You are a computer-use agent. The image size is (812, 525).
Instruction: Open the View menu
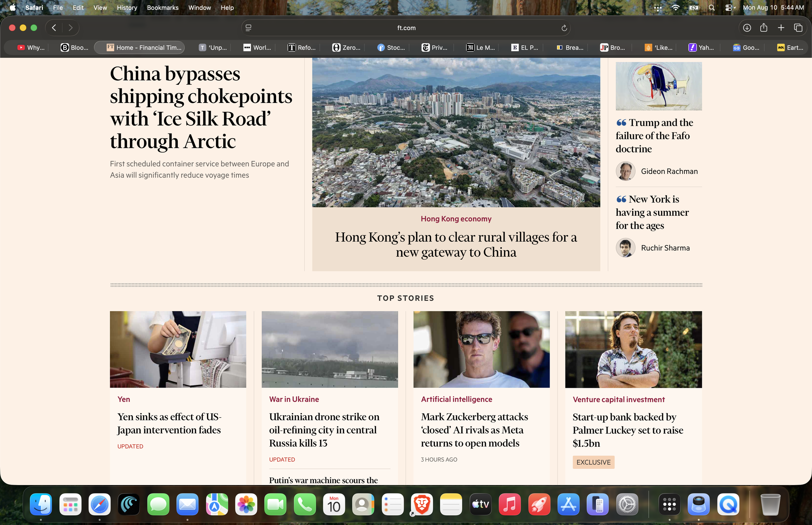[x=100, y=7]
